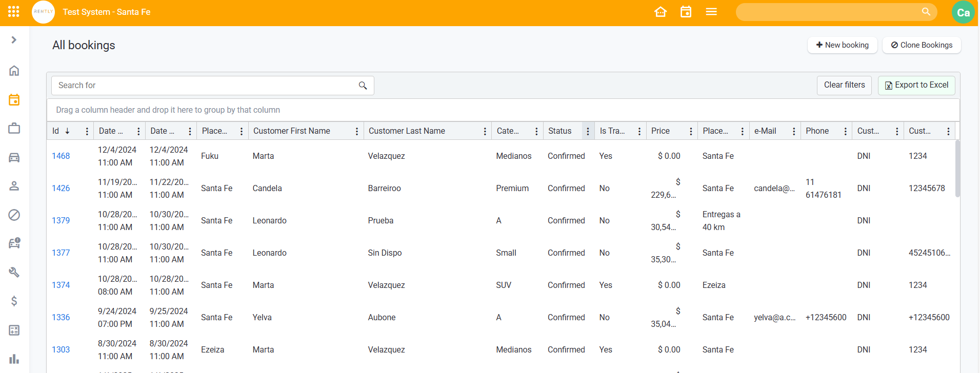Viewport: 980px width, 373px height.
Task: Open the bar chart reports sidebar icon
Action: tap(14, 359)
